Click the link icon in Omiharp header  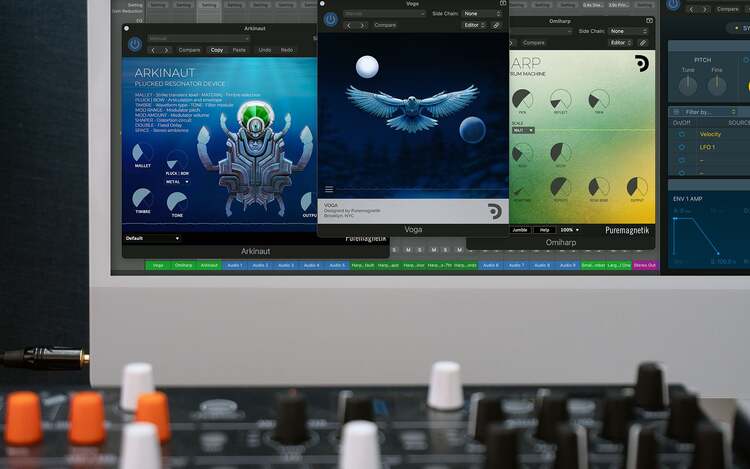click(x=643, y=43)
